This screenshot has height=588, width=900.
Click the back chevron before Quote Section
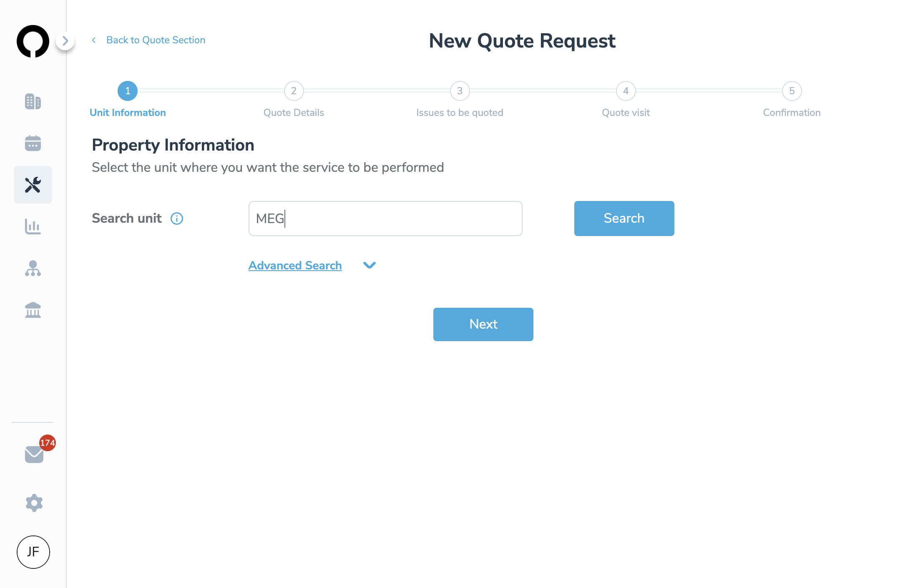(94, 40)
